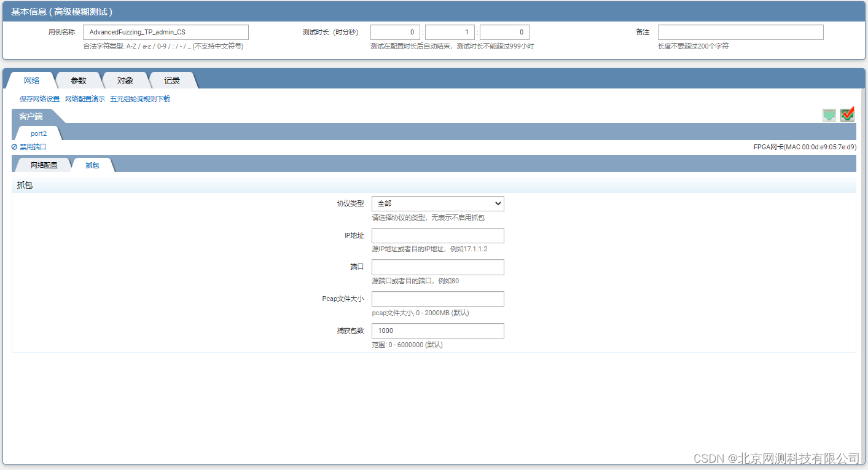
Task: Click the Pcap文件大小 input field
Action: pyautogui.click(x=438, y=299)
